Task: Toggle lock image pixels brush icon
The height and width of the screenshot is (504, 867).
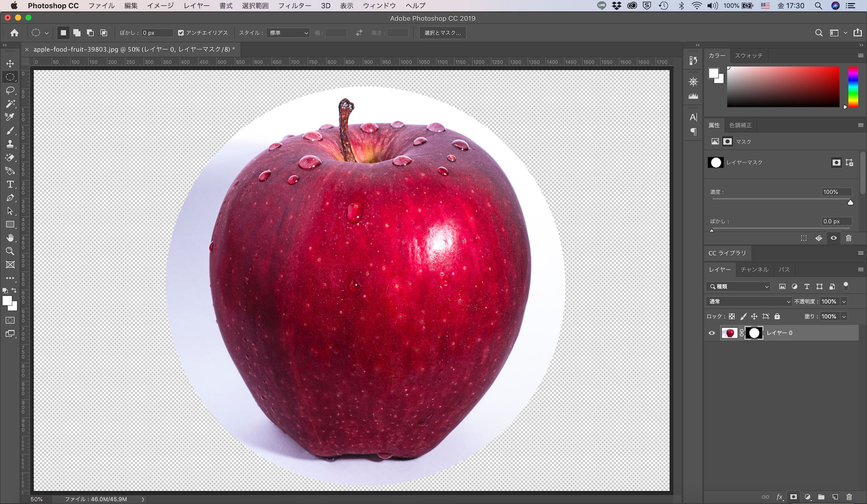Action: click(743, 316)
